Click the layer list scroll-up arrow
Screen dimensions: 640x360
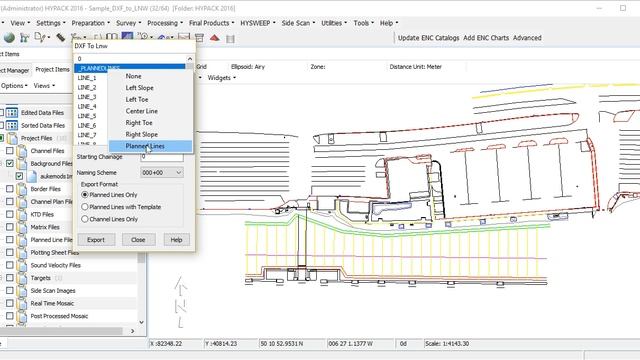(190, 59)
